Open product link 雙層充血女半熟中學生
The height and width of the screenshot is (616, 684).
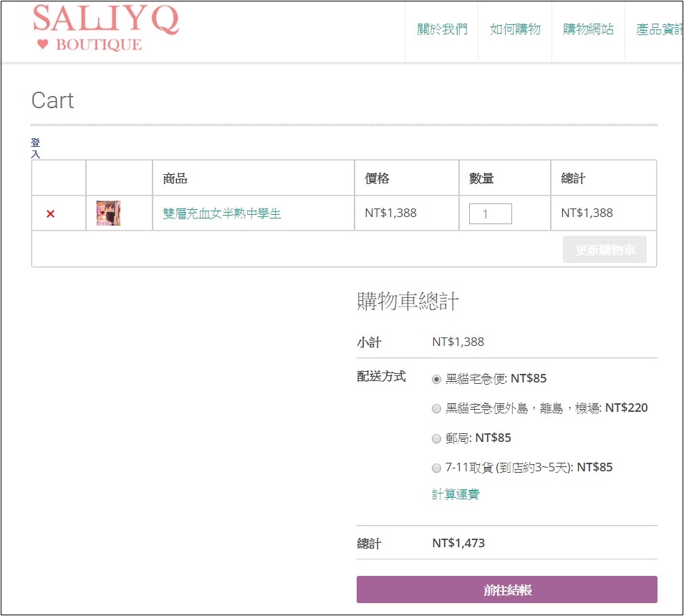[222, 213]
